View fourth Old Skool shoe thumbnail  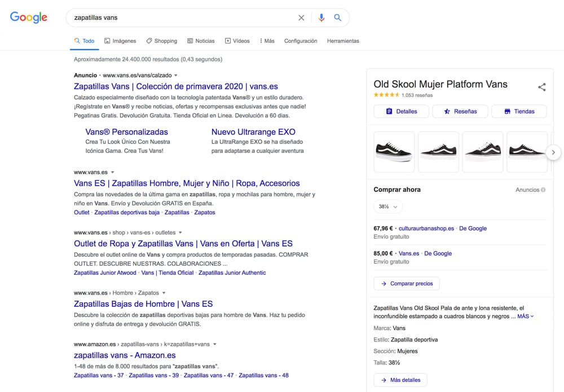pyautogui.click(x=527, y=152)
